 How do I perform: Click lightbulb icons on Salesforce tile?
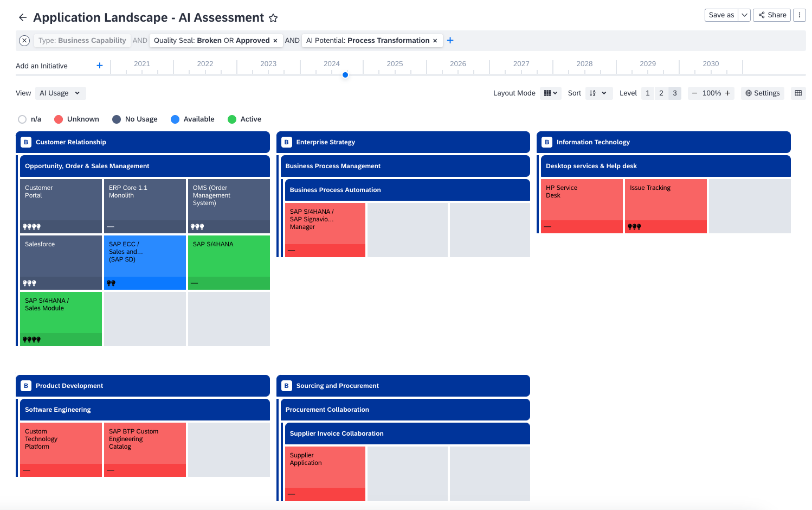[29, 283]
